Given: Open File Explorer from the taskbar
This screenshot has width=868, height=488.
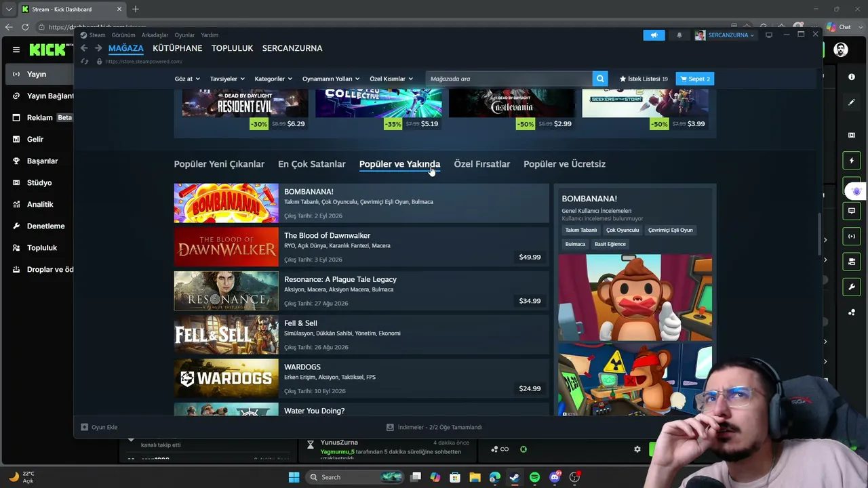Looking at the screenshot, I should click(475, 477).
